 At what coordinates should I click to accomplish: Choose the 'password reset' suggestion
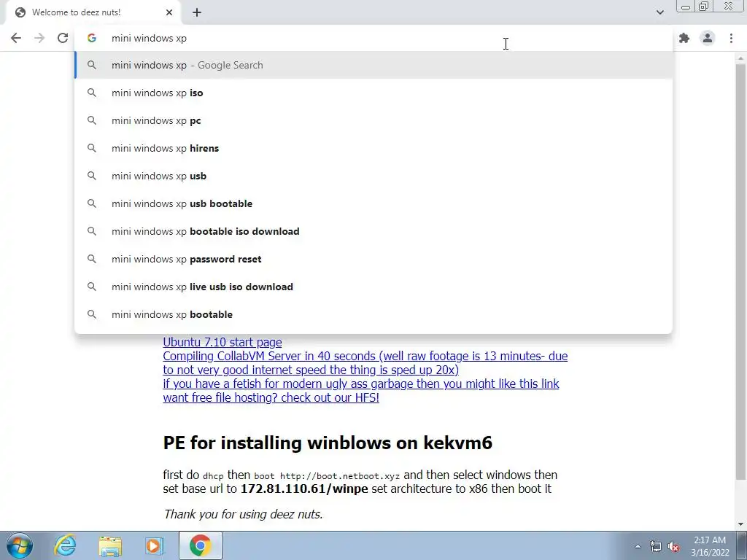[373, 259]
